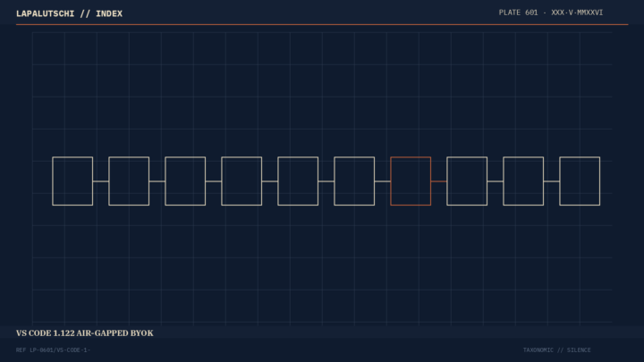Screen dimensions: 644x362
Task: Click the white square just before the orange one
Action: tap(354, 181)
